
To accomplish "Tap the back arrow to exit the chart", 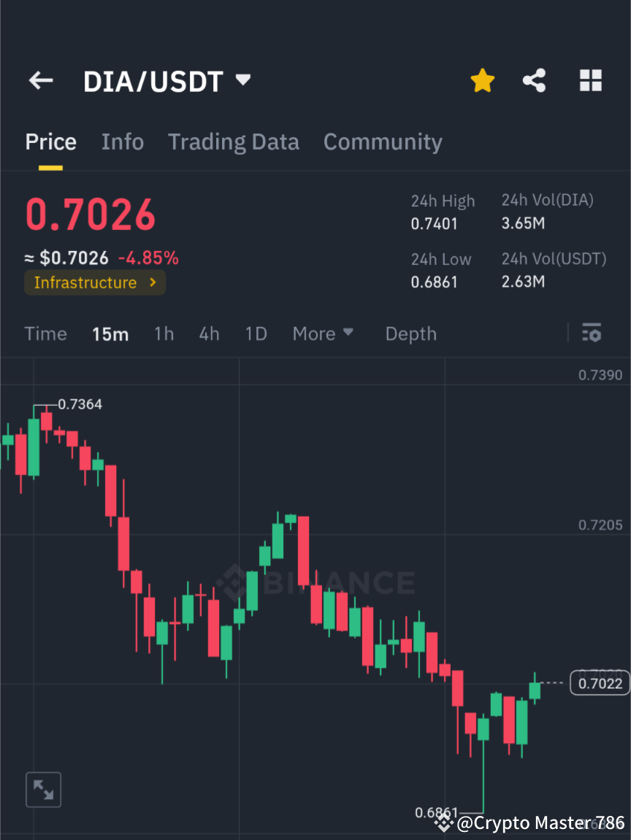I will (40, 80).
